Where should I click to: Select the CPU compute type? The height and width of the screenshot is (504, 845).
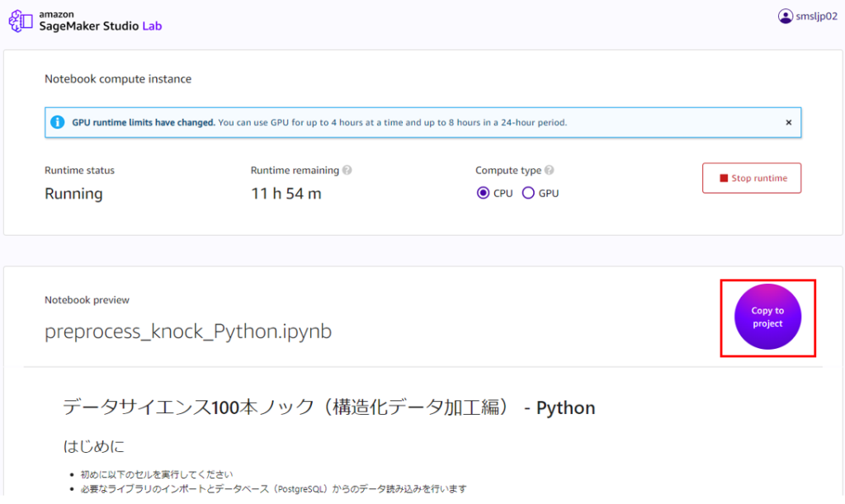pyautogui.click(x=481, y=192)
